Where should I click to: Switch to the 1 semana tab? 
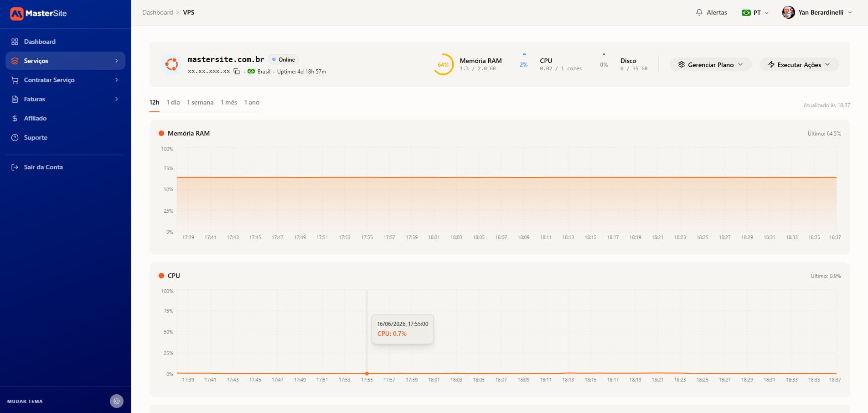[200, 102]
